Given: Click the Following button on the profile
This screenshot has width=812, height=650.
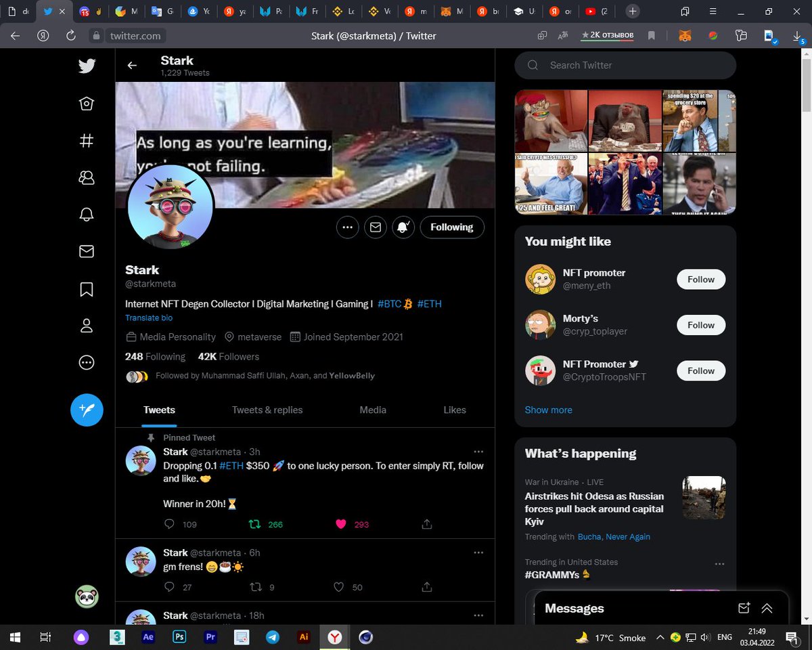Looking at the screenshot, I should pos(452,227).
